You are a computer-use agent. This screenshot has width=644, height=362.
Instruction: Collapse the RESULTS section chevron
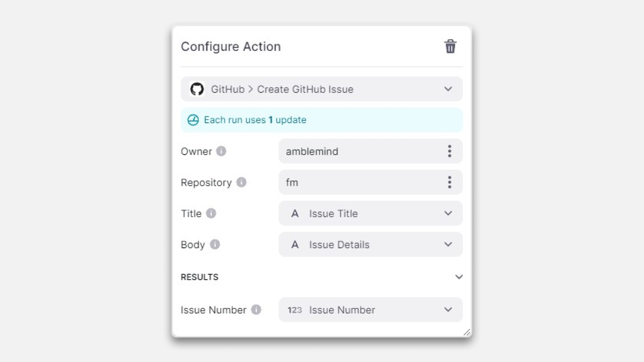coord(459,277)
